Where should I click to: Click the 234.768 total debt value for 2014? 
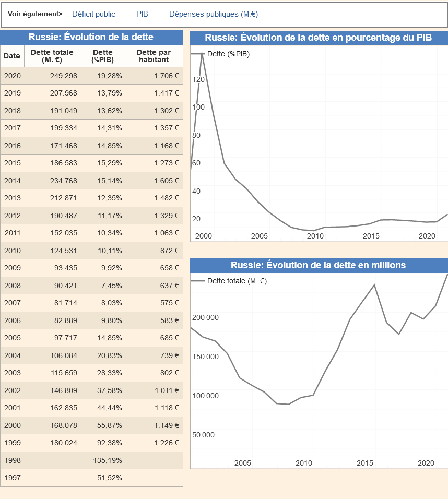click(63, 181)
